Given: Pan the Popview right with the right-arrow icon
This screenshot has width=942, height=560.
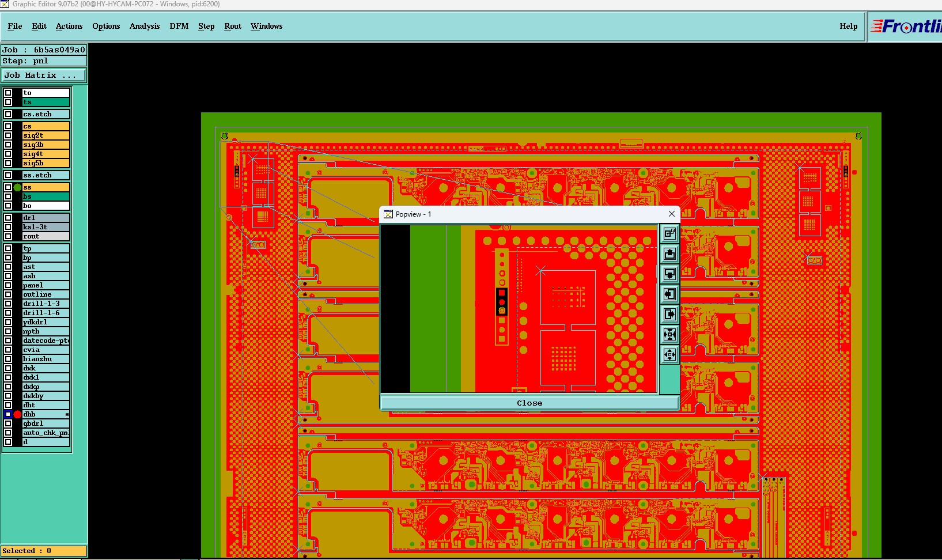Looking at the screenshot, I should 669,314.
